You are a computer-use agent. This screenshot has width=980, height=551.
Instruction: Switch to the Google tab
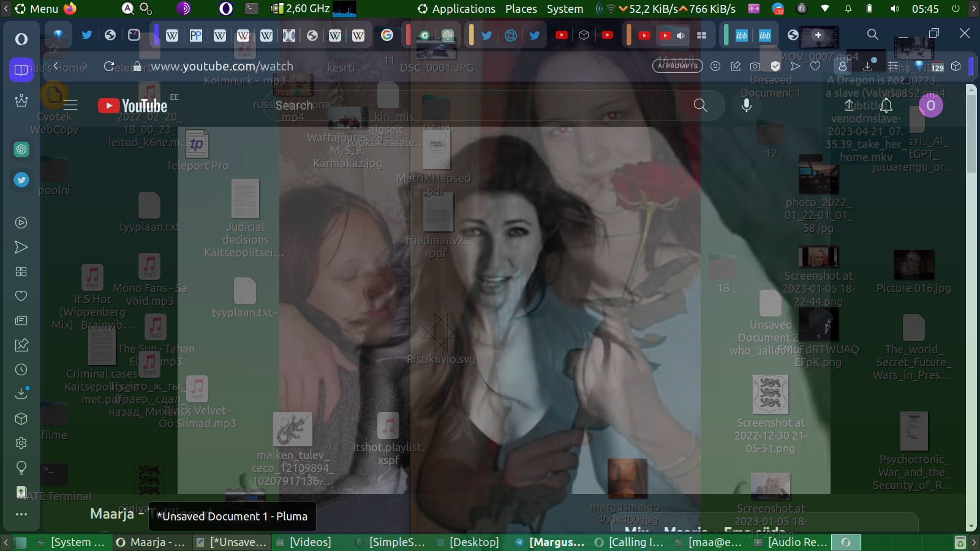387,36
